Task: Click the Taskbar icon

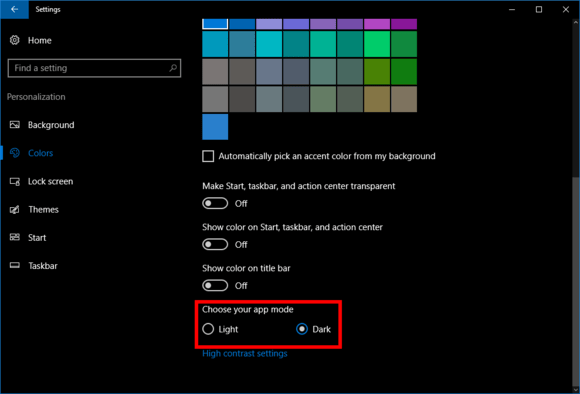Action: click(x=15, y=265)
